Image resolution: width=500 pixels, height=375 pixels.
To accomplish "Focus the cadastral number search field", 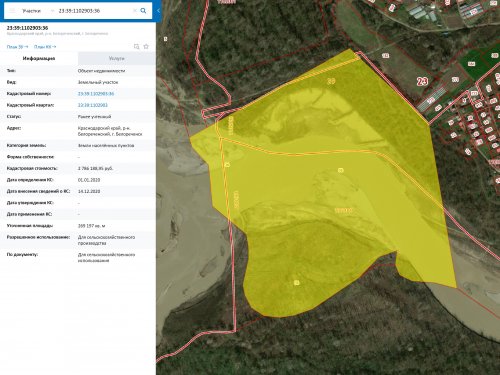I will [x=95, y=11].
